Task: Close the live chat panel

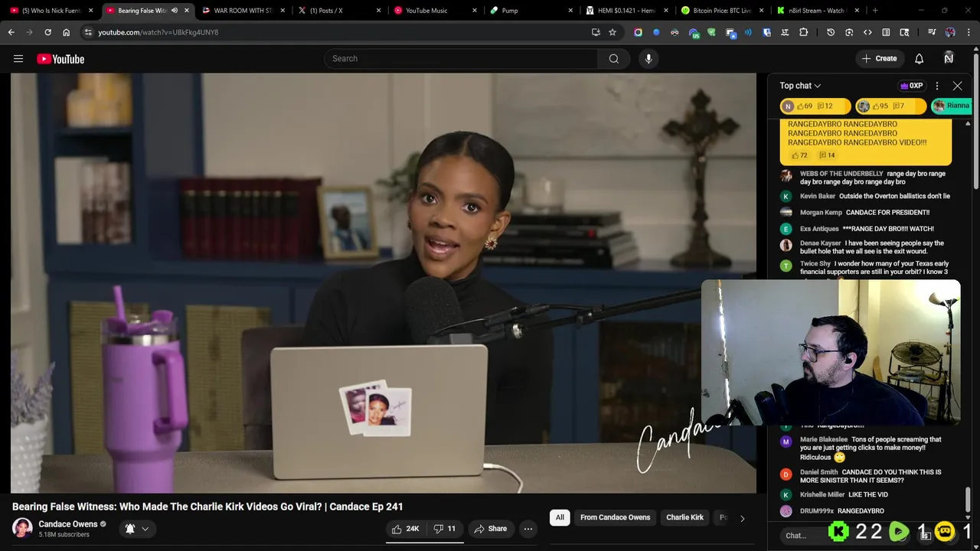Action: (957, 86)
